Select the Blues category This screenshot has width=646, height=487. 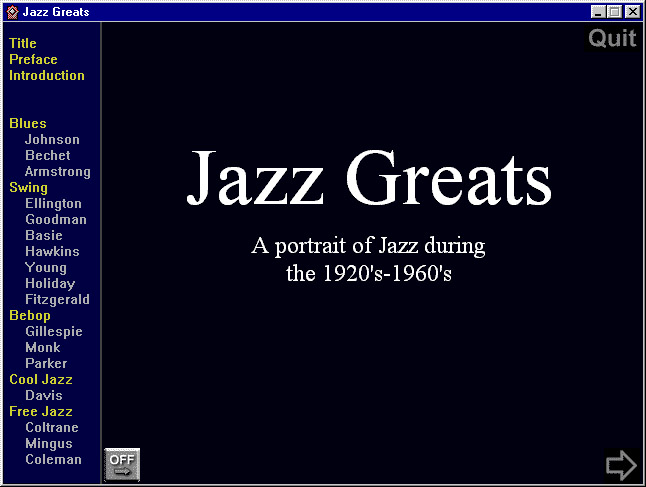click(28, 123)
